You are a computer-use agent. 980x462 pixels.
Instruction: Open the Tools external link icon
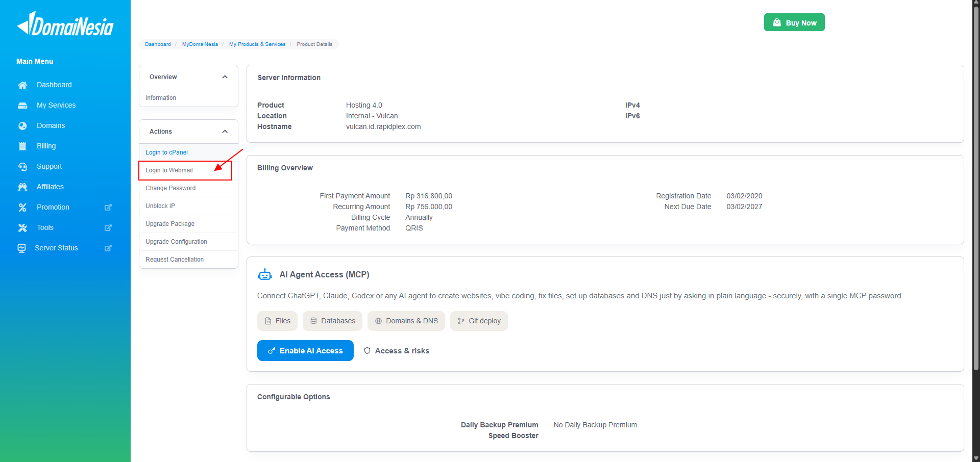click(108, 228)
